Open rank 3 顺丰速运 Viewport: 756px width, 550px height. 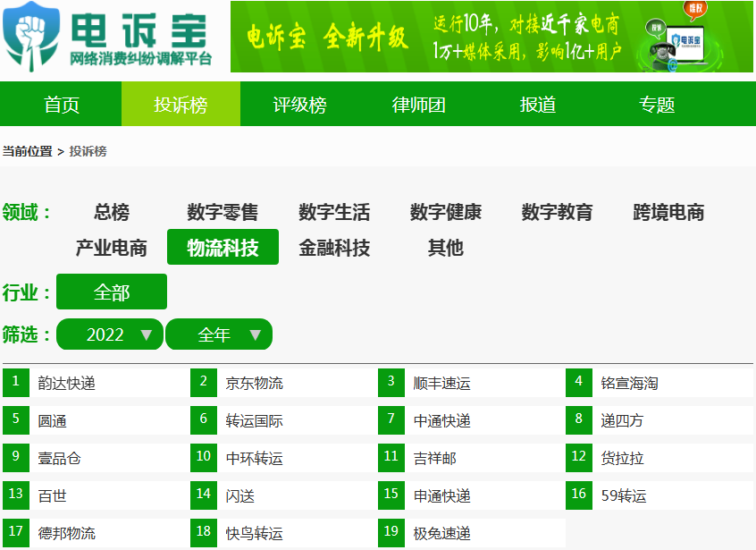pyautogui.click(x=472, y=383)
